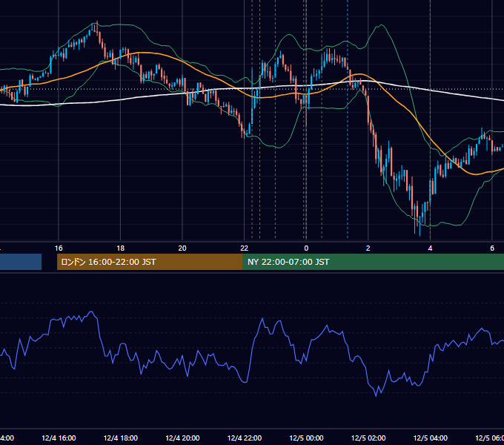Viewport: 504px width, 445px height.
Task: Click the 12/4 22:00 date label
Action: tap(245, 438)
